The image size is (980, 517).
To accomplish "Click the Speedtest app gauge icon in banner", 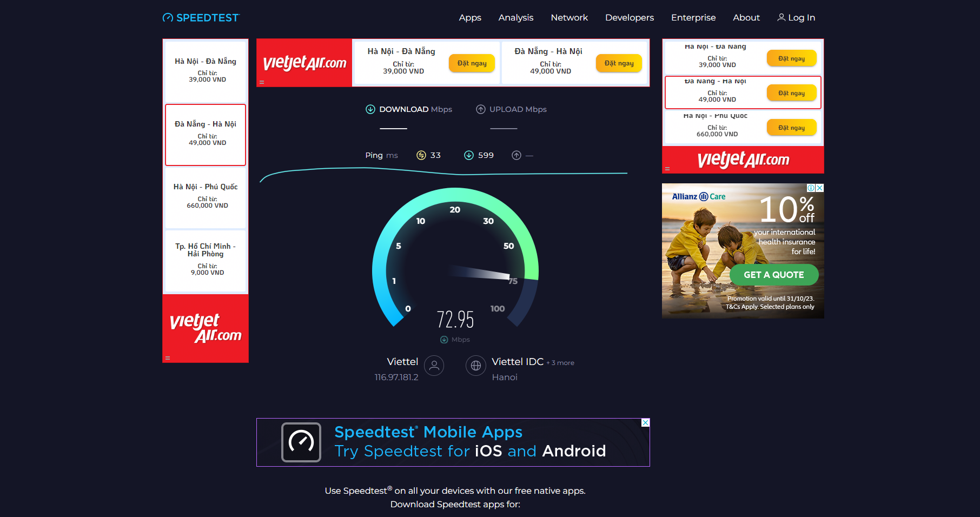I will click(301, 442).
